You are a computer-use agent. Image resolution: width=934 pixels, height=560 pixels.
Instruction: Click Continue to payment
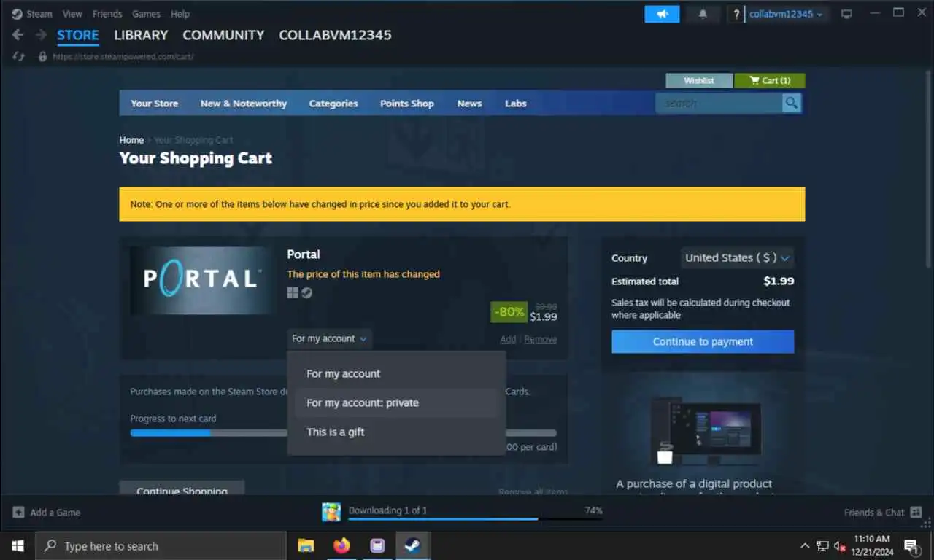(x=703, y=341)
